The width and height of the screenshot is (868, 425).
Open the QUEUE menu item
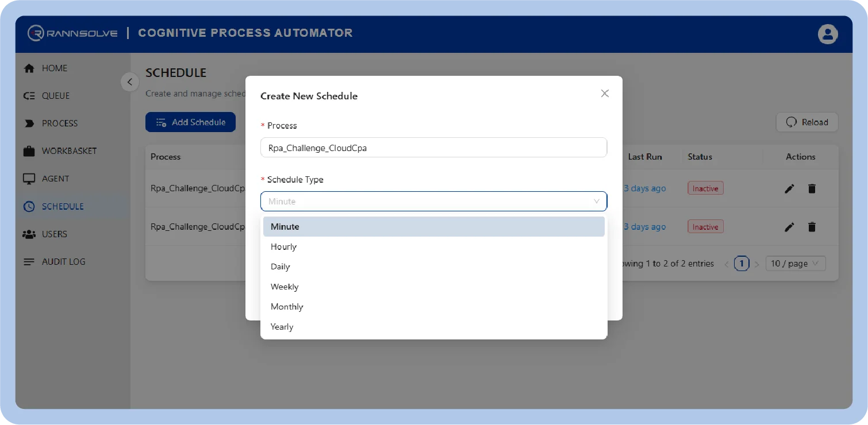[56, 96]
